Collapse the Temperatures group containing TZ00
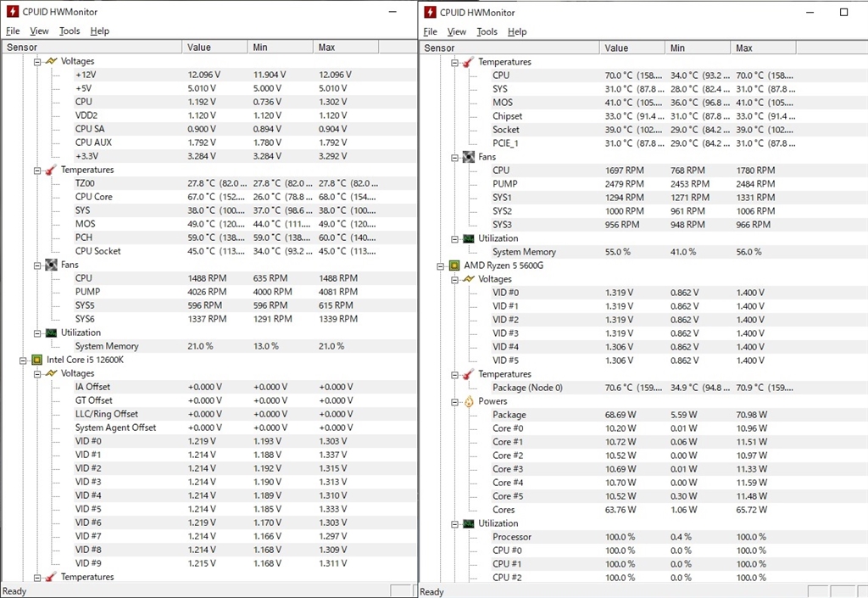This screenshot has height=598, width=868. point(37,170)
